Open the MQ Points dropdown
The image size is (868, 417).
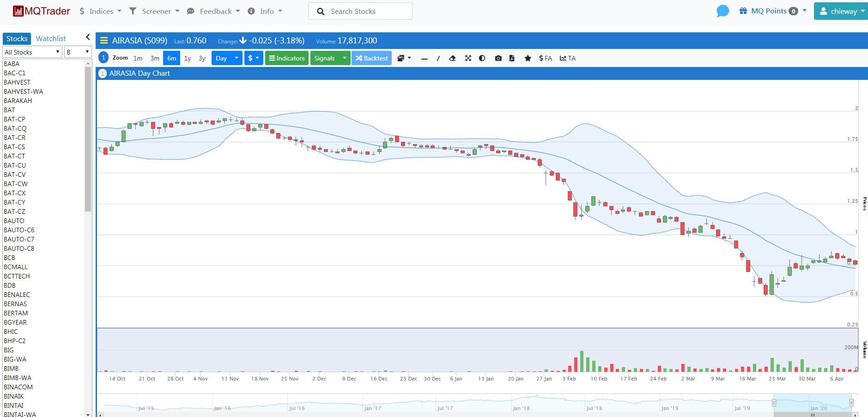pyautogui.click(x=772, y=11)
